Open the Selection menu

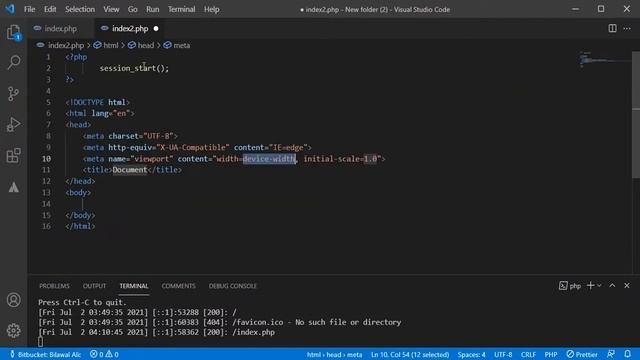[x=80, y=9]
